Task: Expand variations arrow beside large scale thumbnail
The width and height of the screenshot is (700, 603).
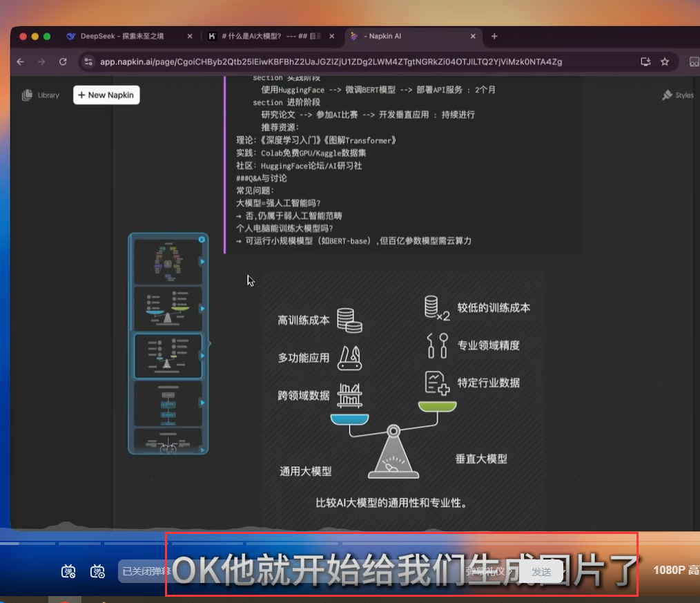Action: [203, 309]
